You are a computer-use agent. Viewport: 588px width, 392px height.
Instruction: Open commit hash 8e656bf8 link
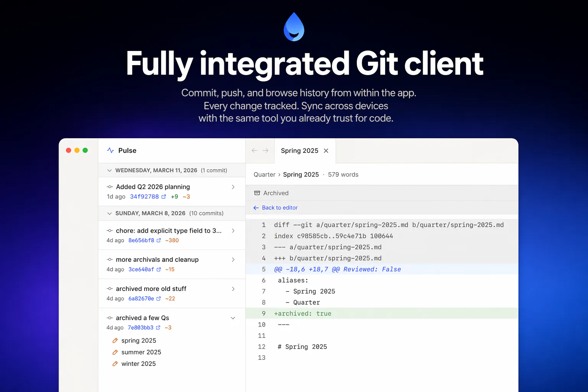141,240
